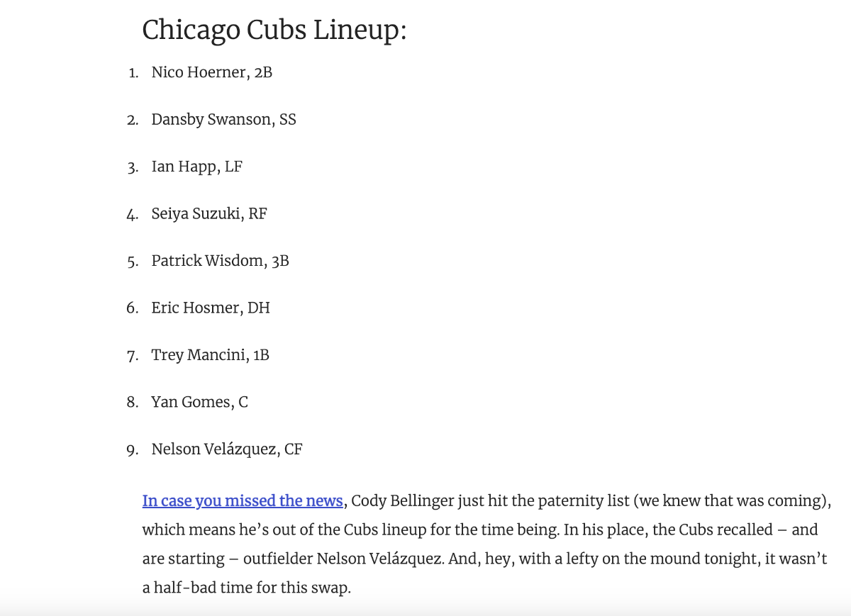851x616 pixels.
Task: Select Trey Mancini, 1B in the list
Action: click(x=210, y=355)
